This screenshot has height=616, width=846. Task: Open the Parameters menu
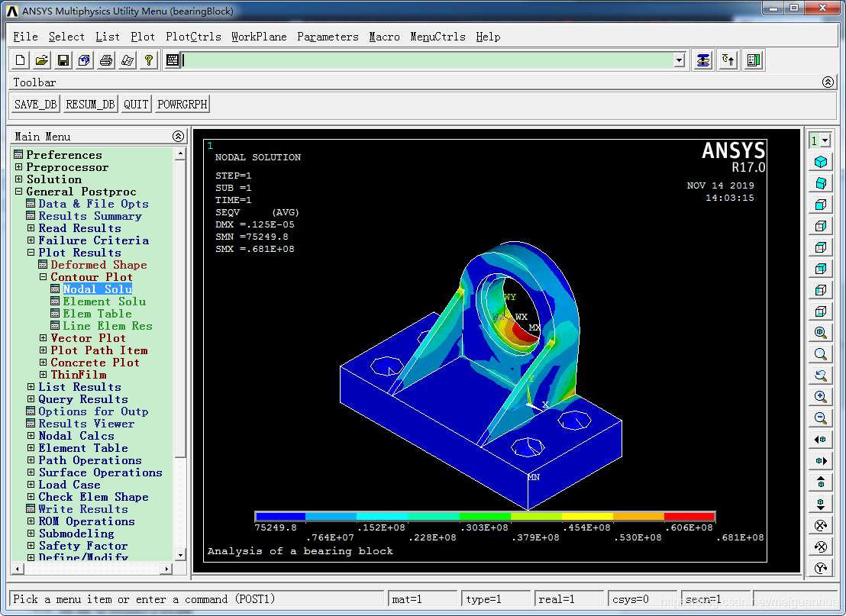click(328, 37)
